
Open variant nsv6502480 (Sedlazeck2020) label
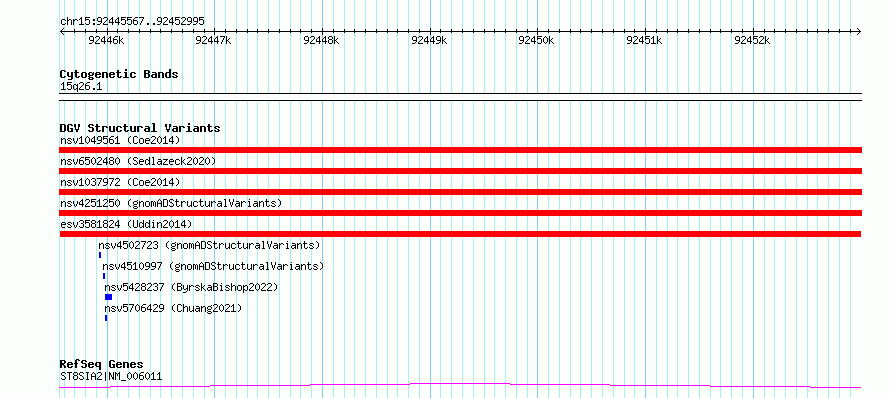(x=138, y=161)
